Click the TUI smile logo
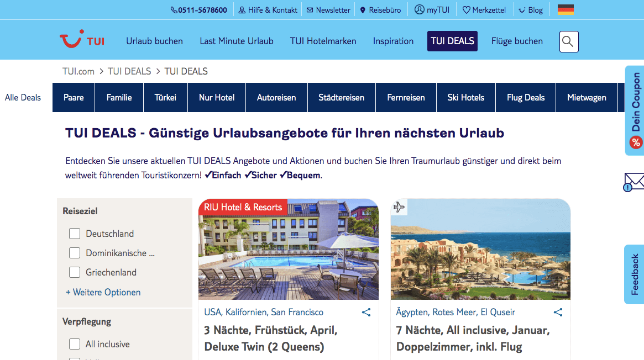This screenshot has width=644, height=360. 82,39
